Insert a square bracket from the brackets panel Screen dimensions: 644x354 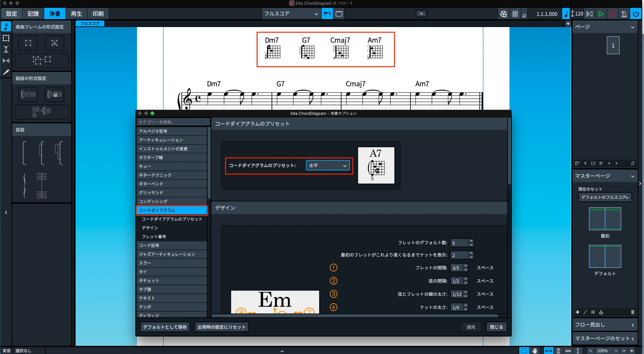coord(24,153)
